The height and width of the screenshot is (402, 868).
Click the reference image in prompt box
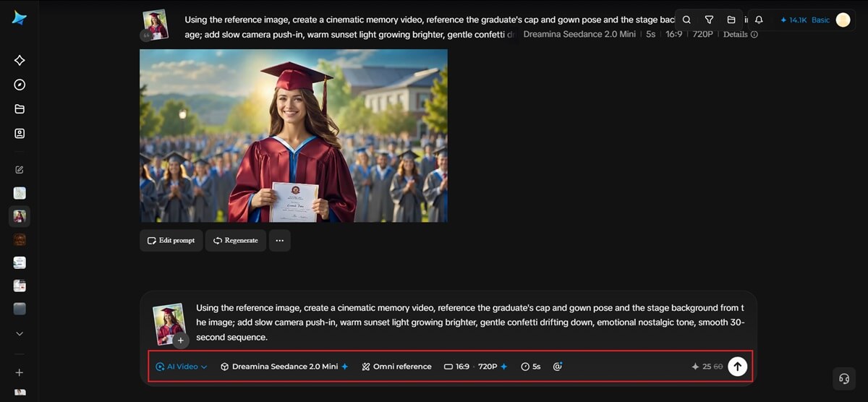click(169, 323)
